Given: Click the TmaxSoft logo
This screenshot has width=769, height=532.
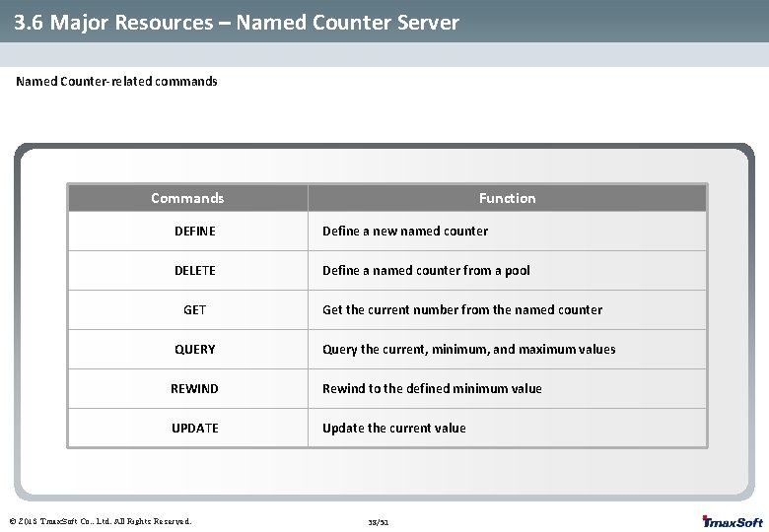Looking at the screenshot, I should pos(733,522).
